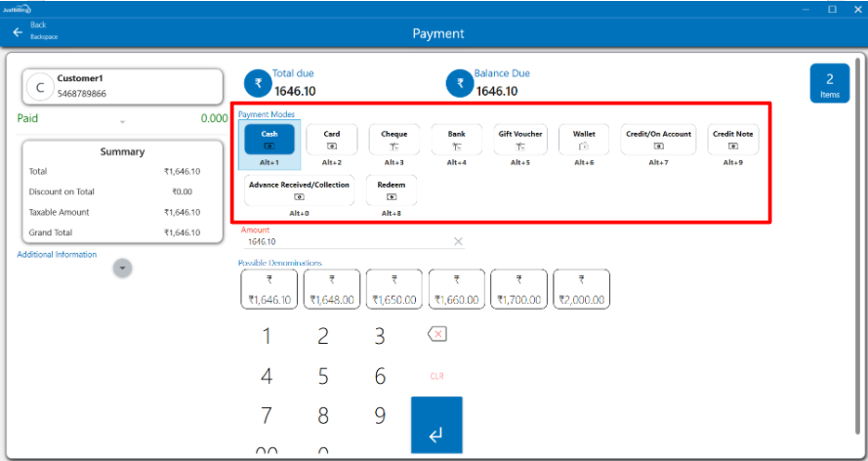Select Cash payment mode
The height and width of the screenshot is (461, 868).
pos(269,140)
